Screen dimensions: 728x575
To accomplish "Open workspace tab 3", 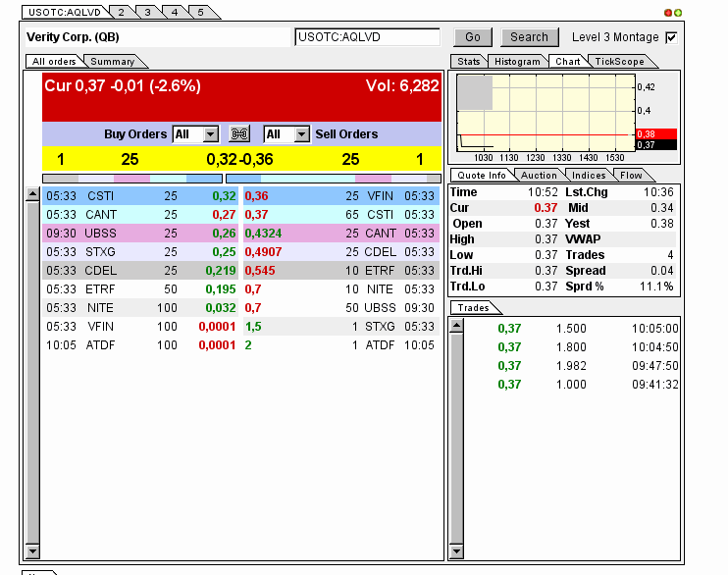I will click(x=146, y=12).
